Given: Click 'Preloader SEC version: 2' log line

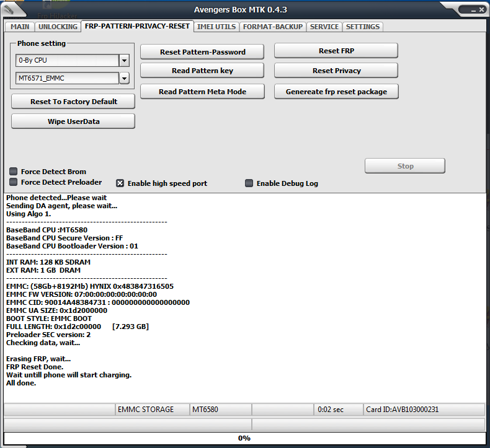Looking at the screenshot, I should pos(48,335).
